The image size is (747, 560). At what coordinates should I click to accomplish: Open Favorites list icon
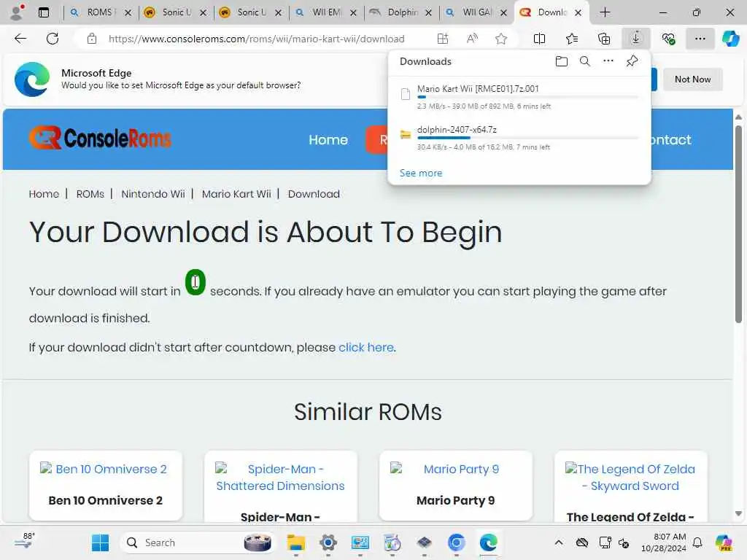pos(572,39)
